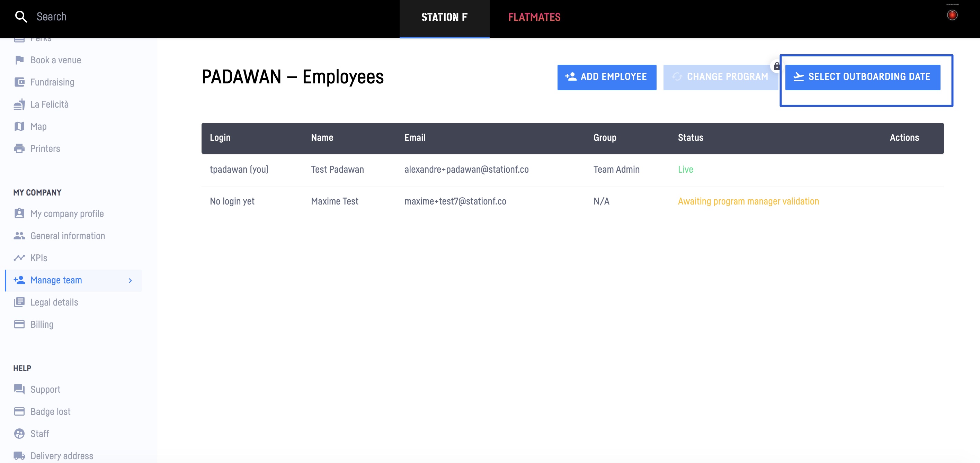Open the Map page
Screen dimensions: 980x463
coord(38,126)
